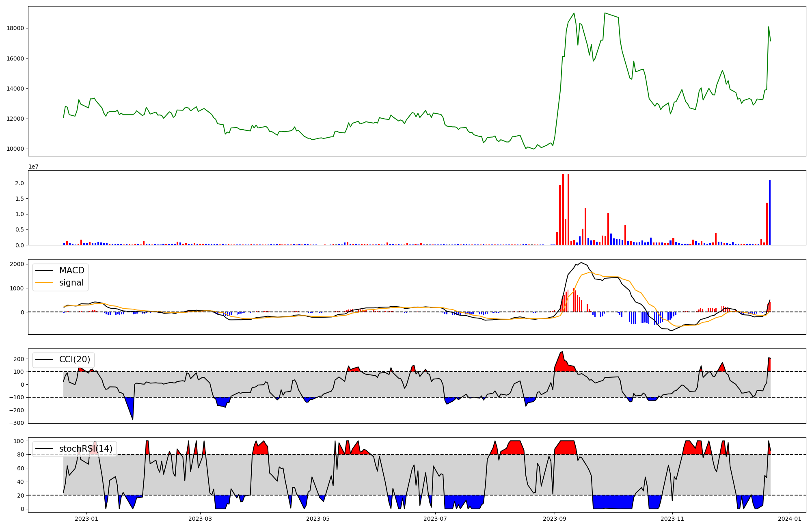Click the stochRSI(14) legend entry
Viewport: 812px width, 528px height.
[86, 448]
